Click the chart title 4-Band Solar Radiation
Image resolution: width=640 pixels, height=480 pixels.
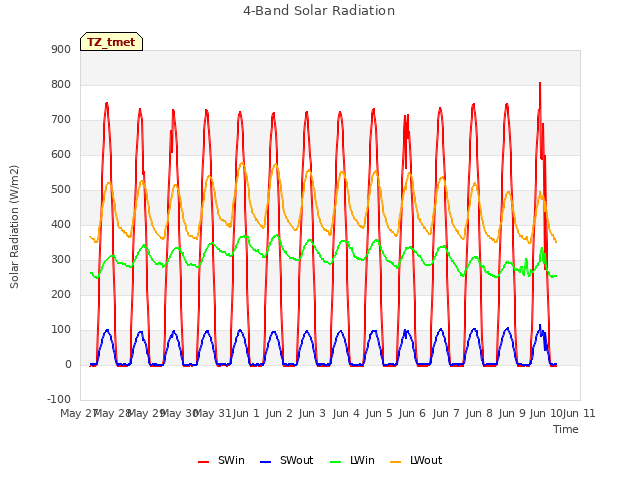tap(319, 11)
